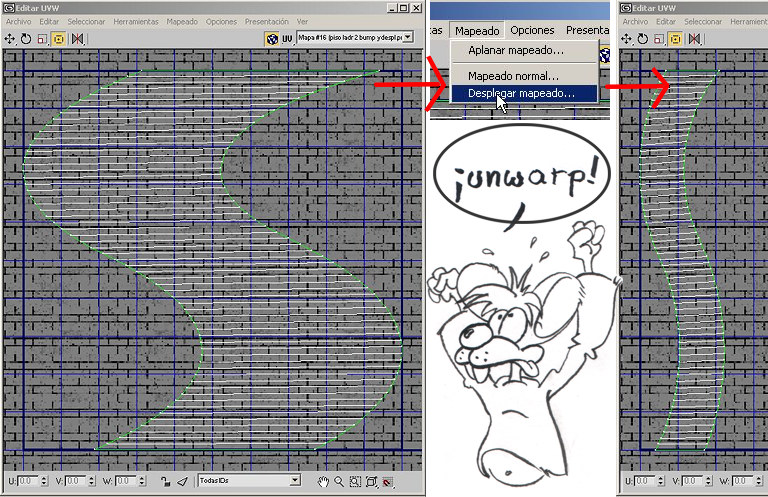Click W spinner arrows in left window
Image resolution: width=768 pixels, height=497 pixels.
142,481
